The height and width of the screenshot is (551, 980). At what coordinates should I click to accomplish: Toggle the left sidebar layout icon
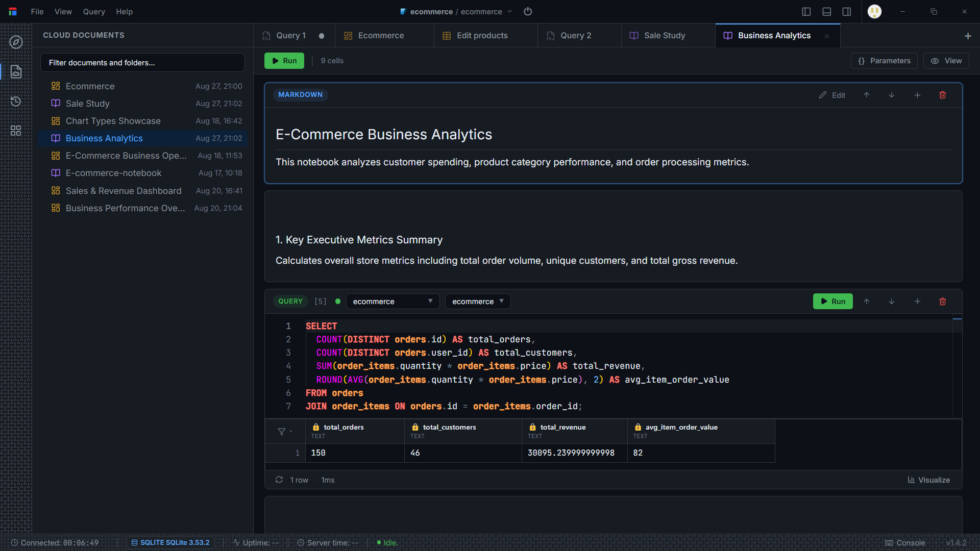click(x=806, y=12)
